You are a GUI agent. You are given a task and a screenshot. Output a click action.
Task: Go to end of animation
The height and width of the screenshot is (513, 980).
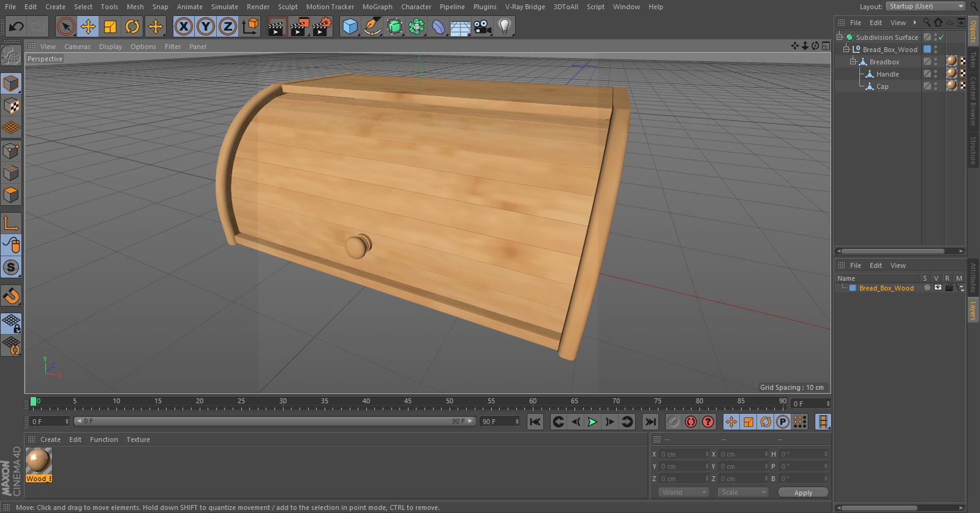tap(650, 422)
